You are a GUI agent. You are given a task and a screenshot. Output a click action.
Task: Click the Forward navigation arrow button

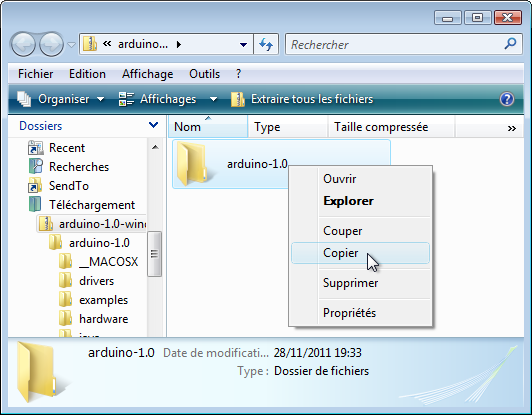coord(51,44)
